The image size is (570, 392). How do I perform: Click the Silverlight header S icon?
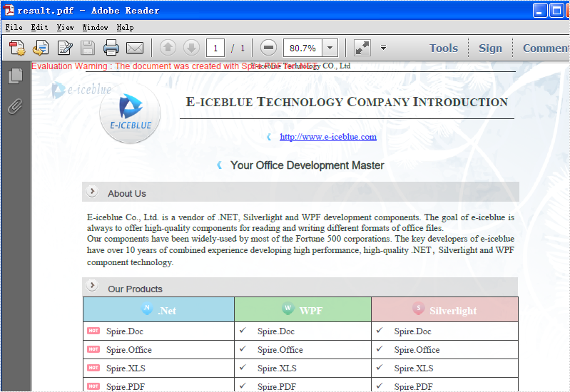click(x=419, y=308)
